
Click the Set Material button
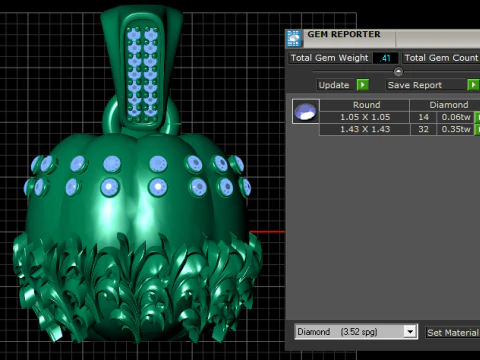click(x=453, y=332)
